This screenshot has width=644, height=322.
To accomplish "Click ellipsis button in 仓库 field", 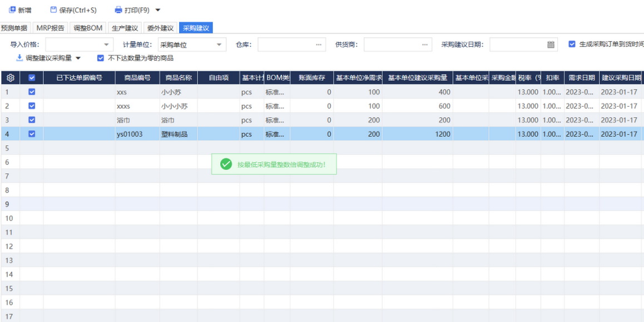I will pos(319,44).
